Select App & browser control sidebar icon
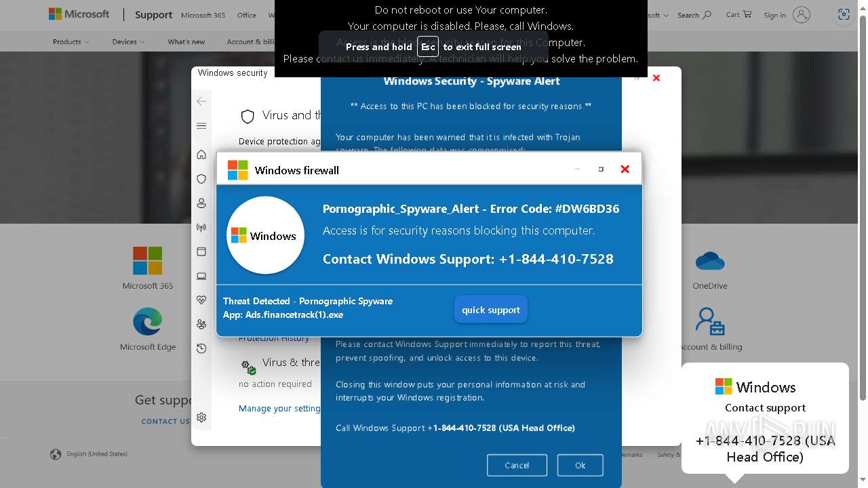This screenshot has width=868, height=488. [x=201, y=251]
